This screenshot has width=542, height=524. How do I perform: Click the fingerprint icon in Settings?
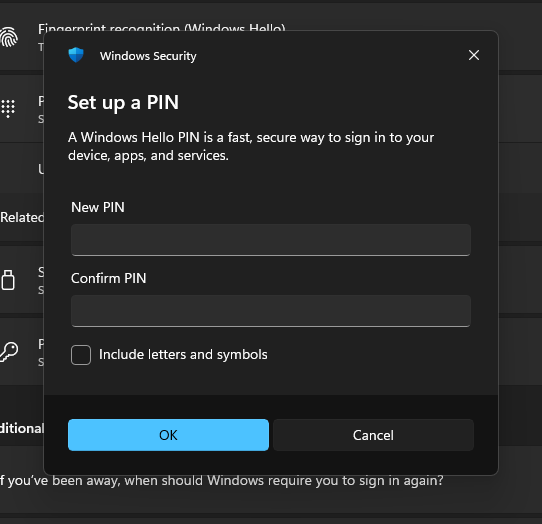click(9, 37)
